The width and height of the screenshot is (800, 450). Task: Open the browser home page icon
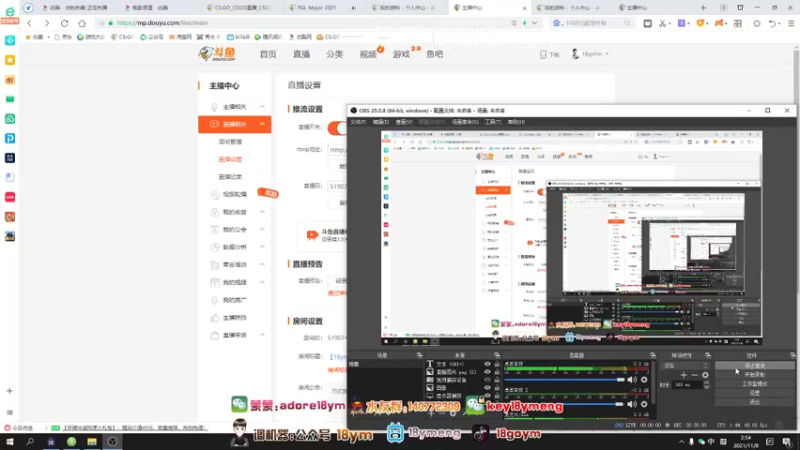pos(82,23)
